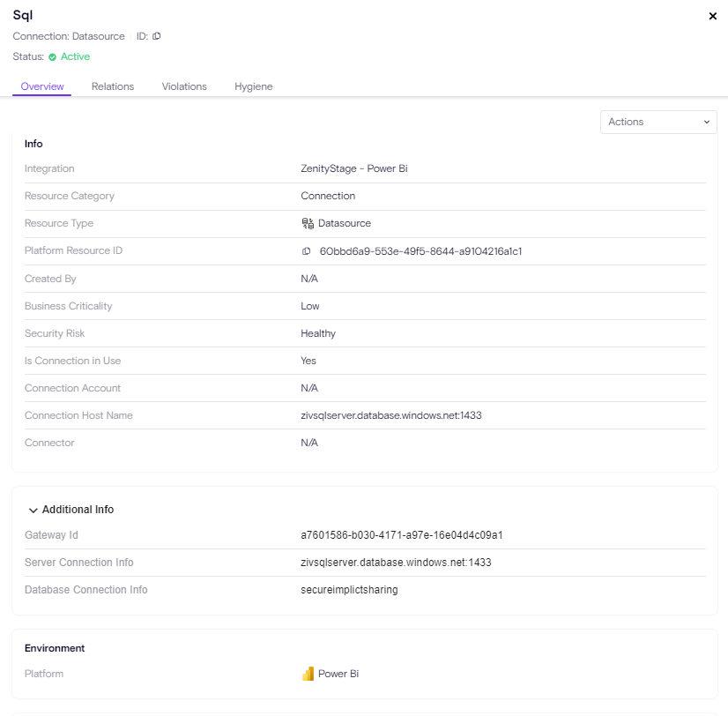728x716 pixels.
Task: Click the Platform Resource ID text
Action: click(420, 251)
